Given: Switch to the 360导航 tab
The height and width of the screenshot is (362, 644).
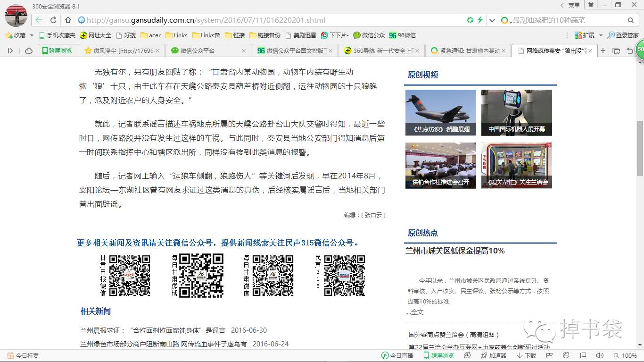Looking at the screenshot, I should [381, 51].
